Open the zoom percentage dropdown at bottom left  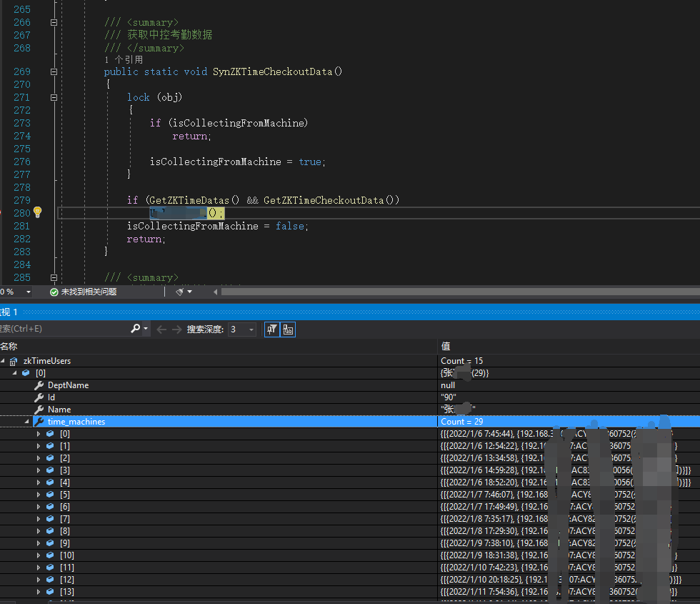[29, 291]
